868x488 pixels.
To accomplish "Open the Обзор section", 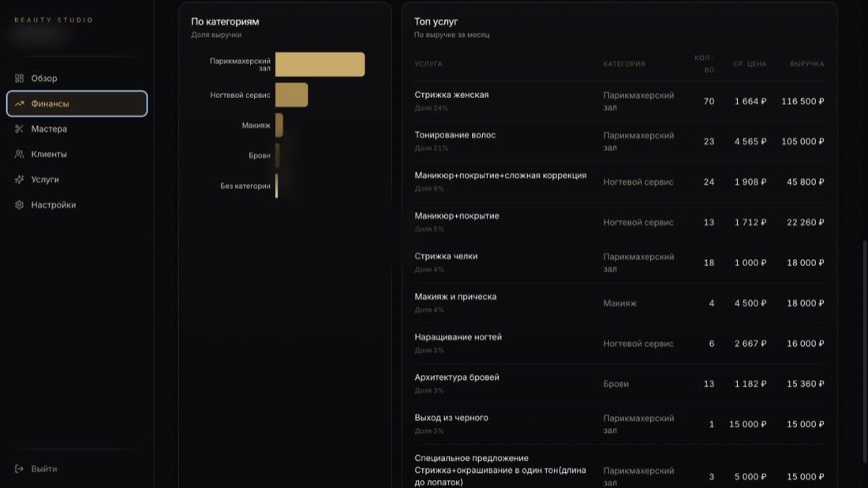I will coord(77,78).
